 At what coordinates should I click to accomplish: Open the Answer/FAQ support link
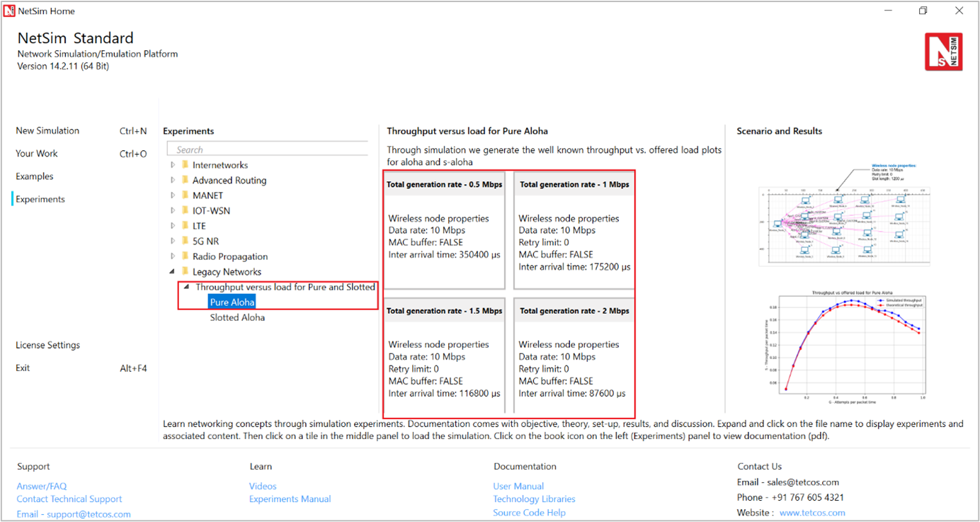pos(41,486)
